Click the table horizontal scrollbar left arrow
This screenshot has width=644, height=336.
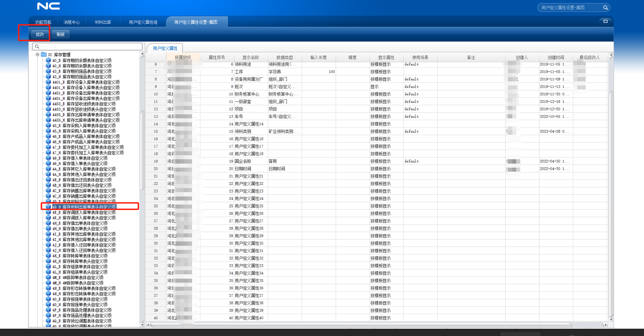tap(148, 324)
